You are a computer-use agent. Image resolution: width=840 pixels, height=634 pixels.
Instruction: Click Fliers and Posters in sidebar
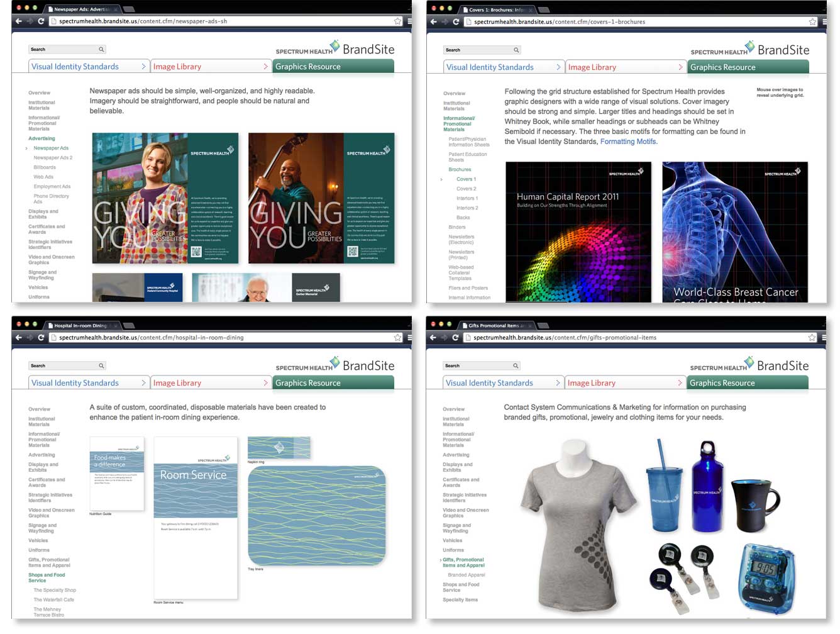click(x=468, y=288)
